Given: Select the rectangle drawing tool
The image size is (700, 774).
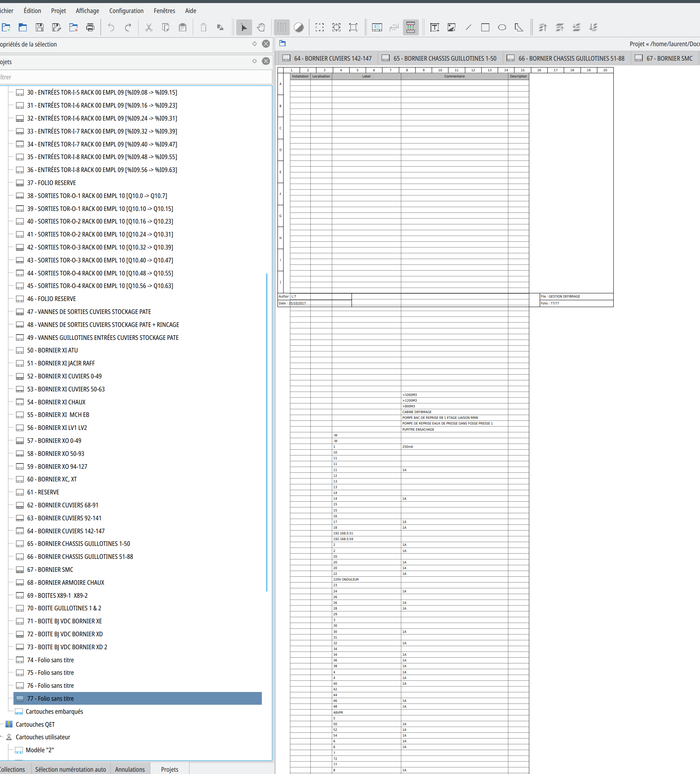Looking at the screenshot, I should (x=485, y=27).
